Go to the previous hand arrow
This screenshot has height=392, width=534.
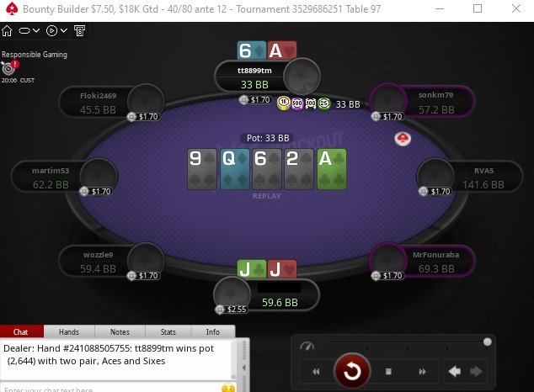455,372
